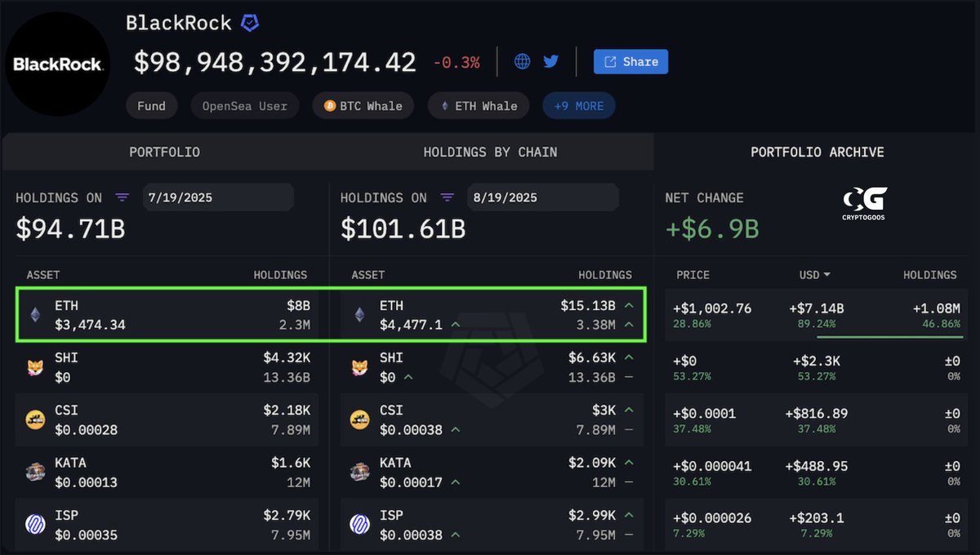Image resolution: width=980 pixels, height=555 pixels.
Task: Select the OpenSea User tag
Action: click(245, 106)
